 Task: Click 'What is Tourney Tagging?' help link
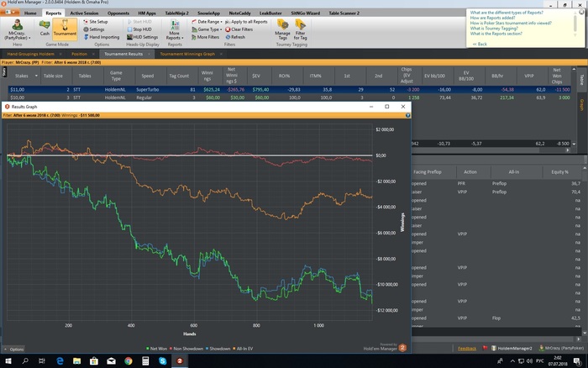tap(494, 28)
